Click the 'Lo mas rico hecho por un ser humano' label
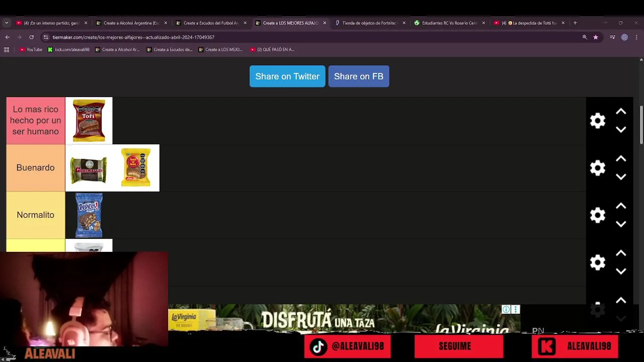The width and height of the screenshot is (644, 362). 36,121
